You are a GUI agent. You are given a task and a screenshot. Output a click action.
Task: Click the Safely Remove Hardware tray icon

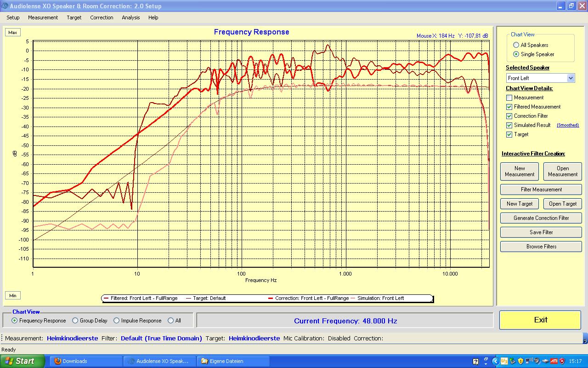(x=512, y=361)
